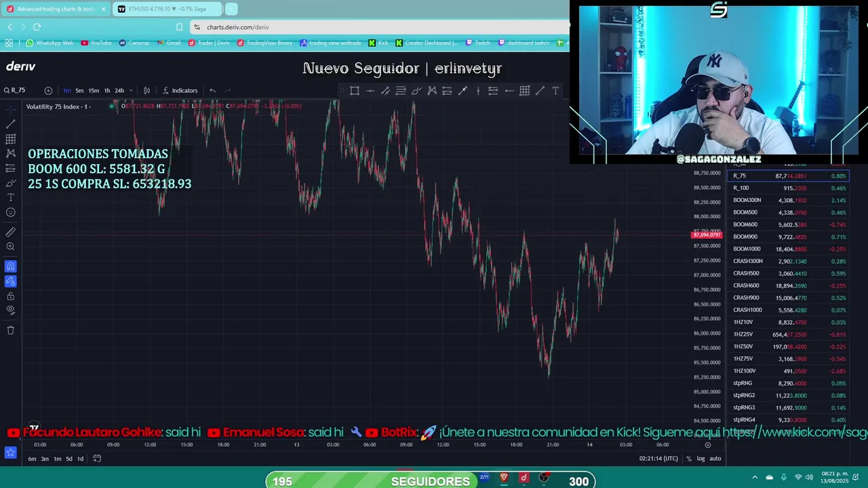This screenshot has width=868, height=488.
Task: Select the 1d date range
Action: [x=80, y=459]
